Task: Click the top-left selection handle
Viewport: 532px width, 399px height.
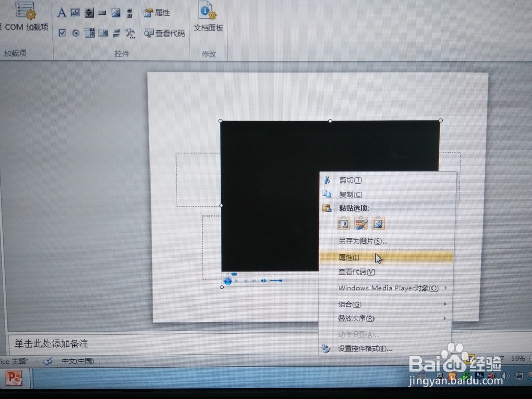Action: (x=221, y=121)
